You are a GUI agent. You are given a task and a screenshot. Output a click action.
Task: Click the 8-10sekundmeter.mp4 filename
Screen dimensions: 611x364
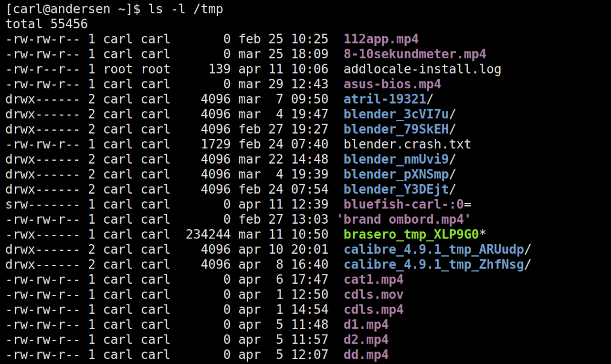(415, 54)
